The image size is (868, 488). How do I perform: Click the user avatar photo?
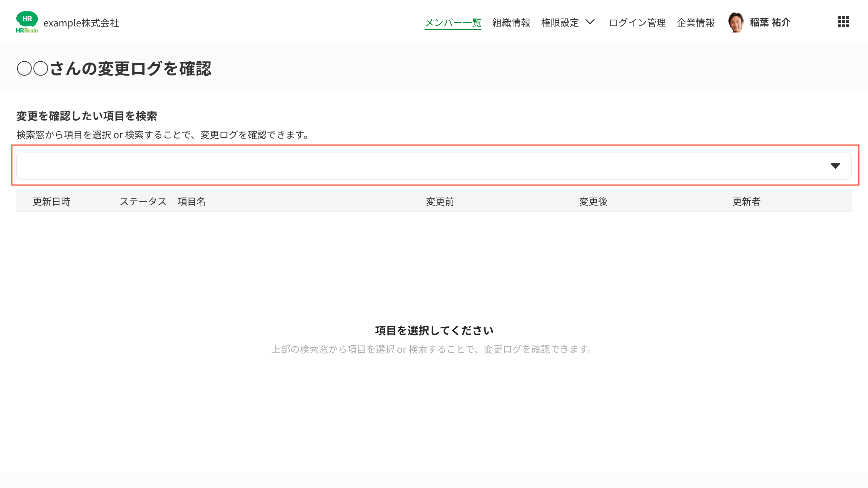point(736,22)
